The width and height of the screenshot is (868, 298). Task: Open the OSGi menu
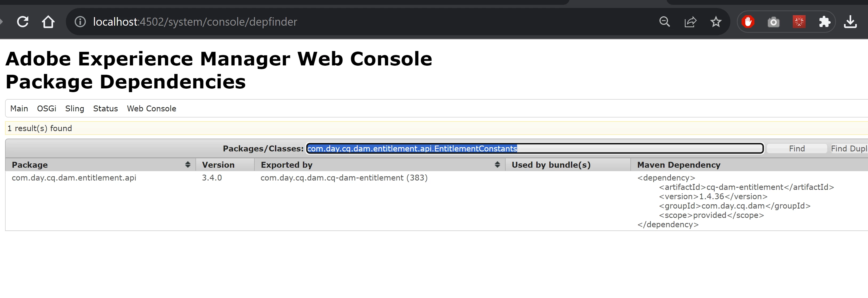point(46,109)
